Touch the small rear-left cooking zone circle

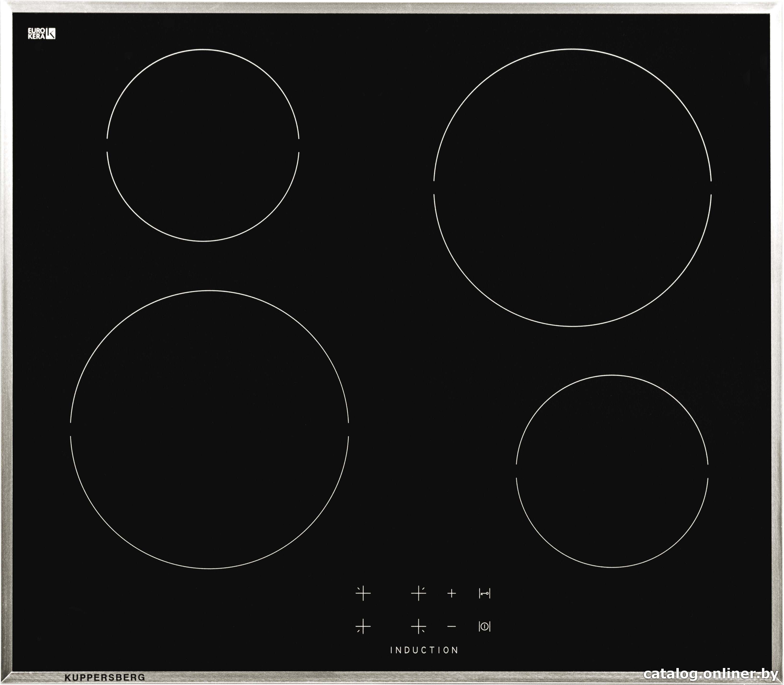[203, 145]
